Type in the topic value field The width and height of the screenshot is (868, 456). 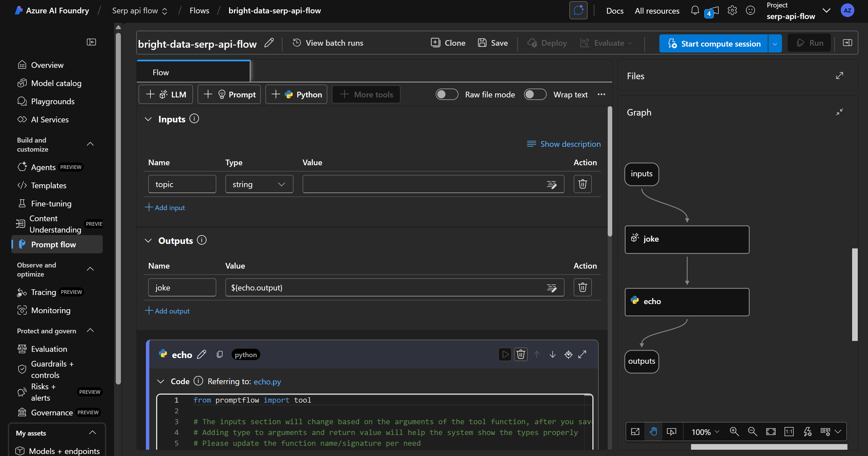[x=421, y=184]
